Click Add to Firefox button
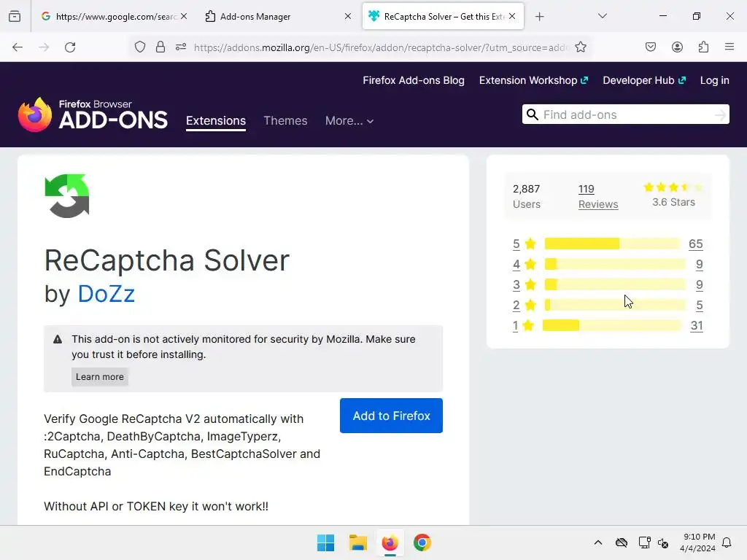The width and height of the screenshot is (747, 560). point(391,416)
